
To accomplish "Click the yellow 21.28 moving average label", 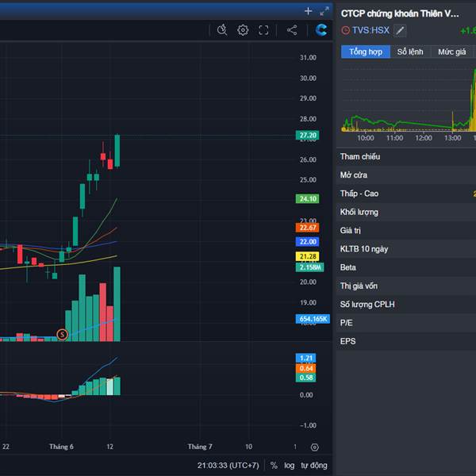I will [x=307, y=256].
